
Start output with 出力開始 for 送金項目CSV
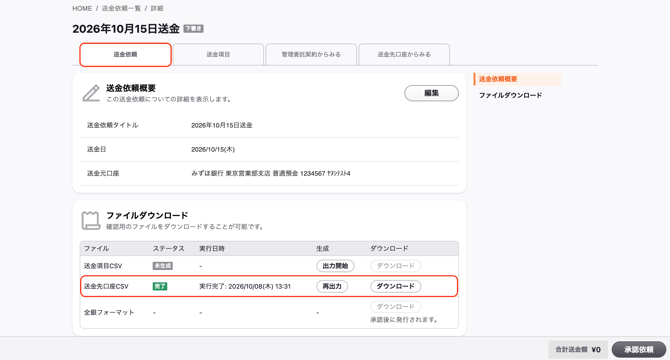click(x=335, y=266)
